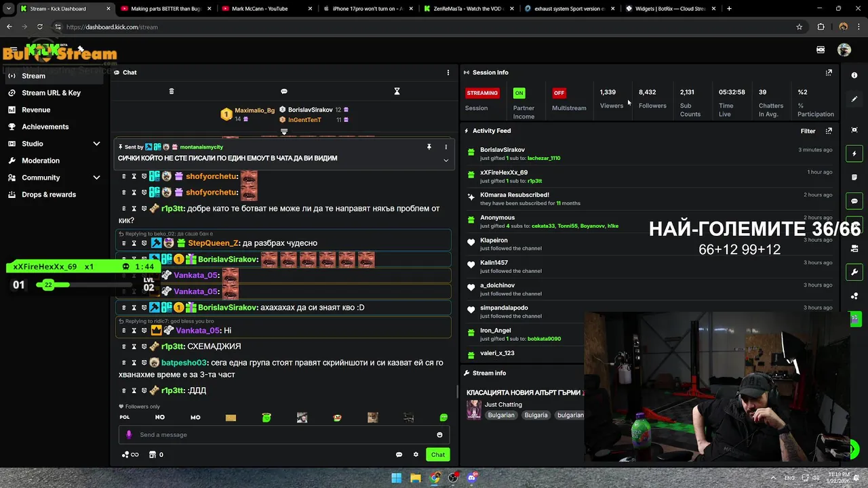Expand the Community menu chevron
This screenshot has width=868, height=488.
[96, 178]
